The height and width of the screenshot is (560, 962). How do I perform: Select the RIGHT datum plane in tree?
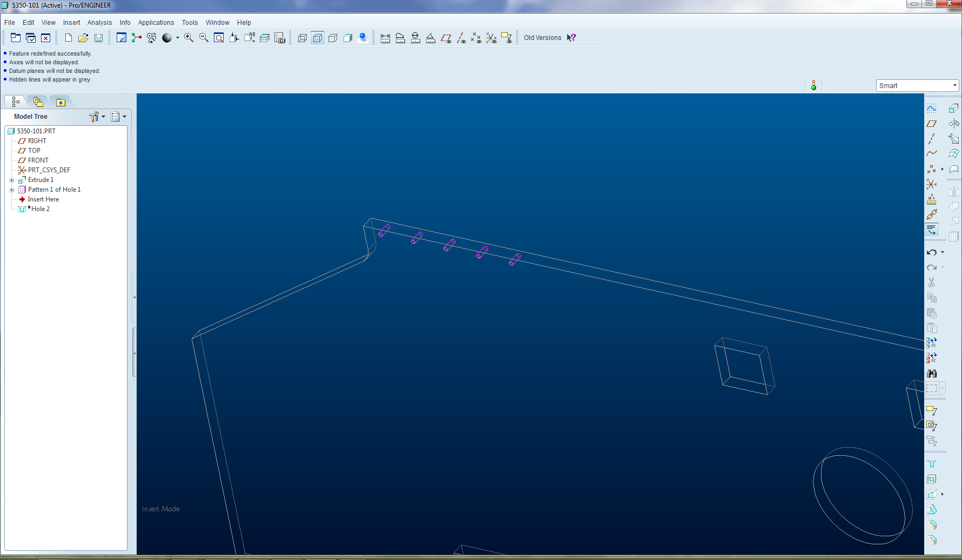click(x=32, y=141)
